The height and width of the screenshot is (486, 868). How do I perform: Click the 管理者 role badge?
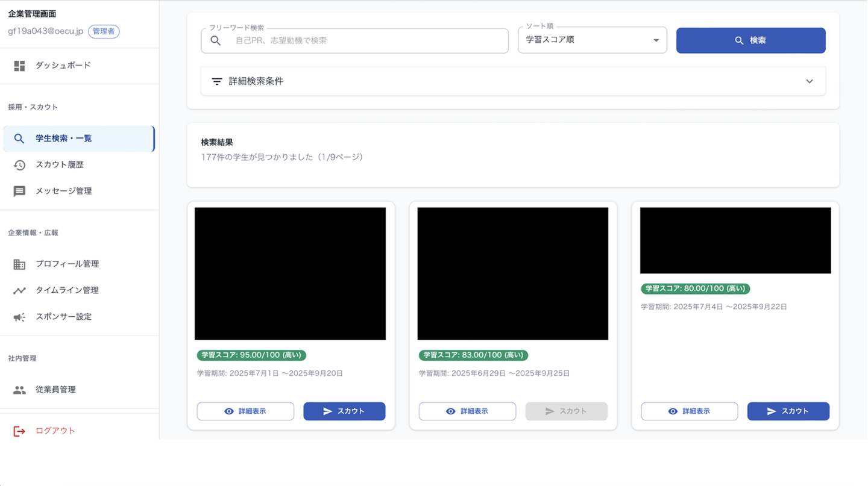coord(104,31)
